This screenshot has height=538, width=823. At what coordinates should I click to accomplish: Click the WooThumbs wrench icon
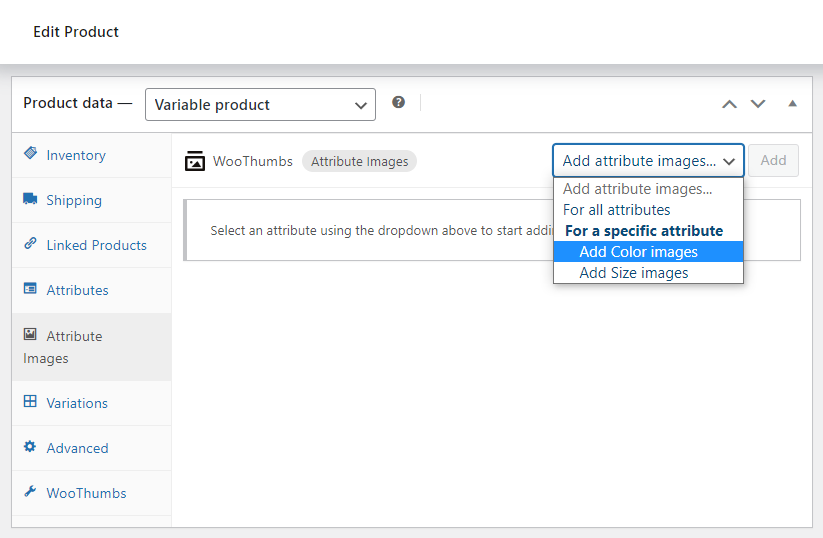click(x=30, y=491)
